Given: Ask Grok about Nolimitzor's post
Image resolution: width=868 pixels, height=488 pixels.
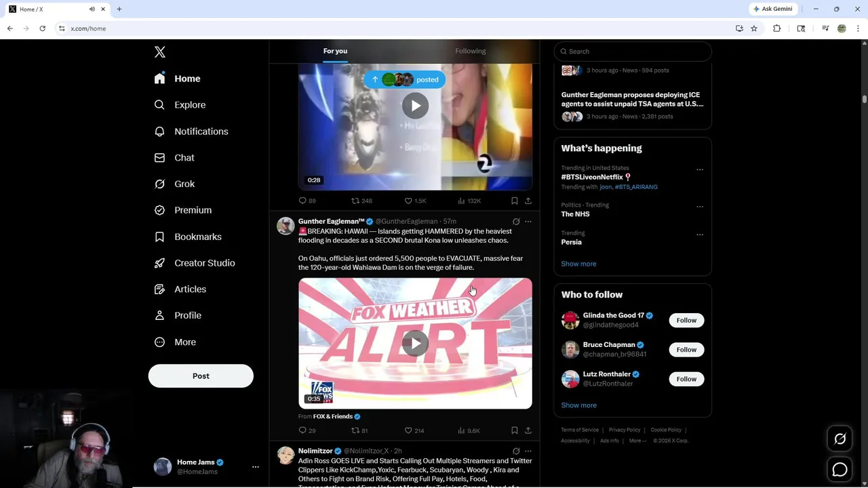Looking at the screenshot, I should pos(516,451).
